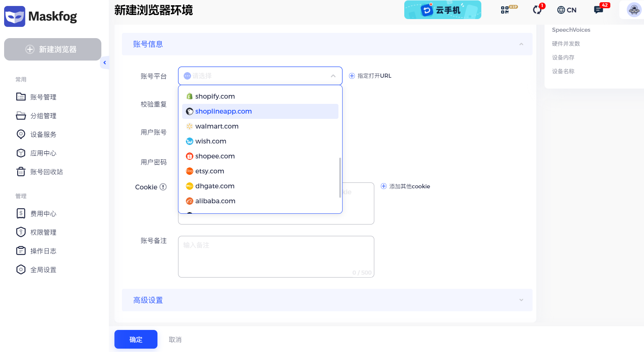Screen dimensions: 644x352
Task: Choose shopify.com from platform list
Action: pos(260,96)
